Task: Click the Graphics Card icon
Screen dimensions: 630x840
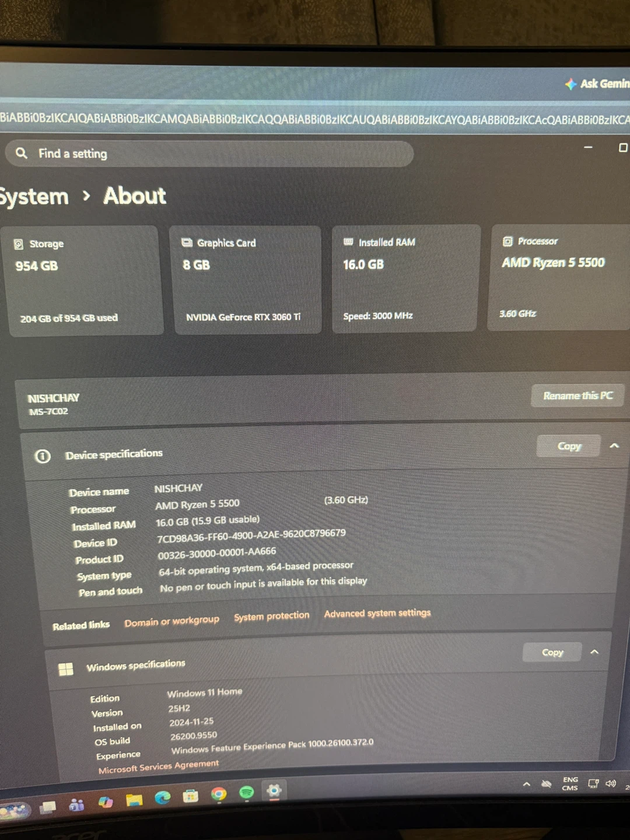Action: click(187, 243)
